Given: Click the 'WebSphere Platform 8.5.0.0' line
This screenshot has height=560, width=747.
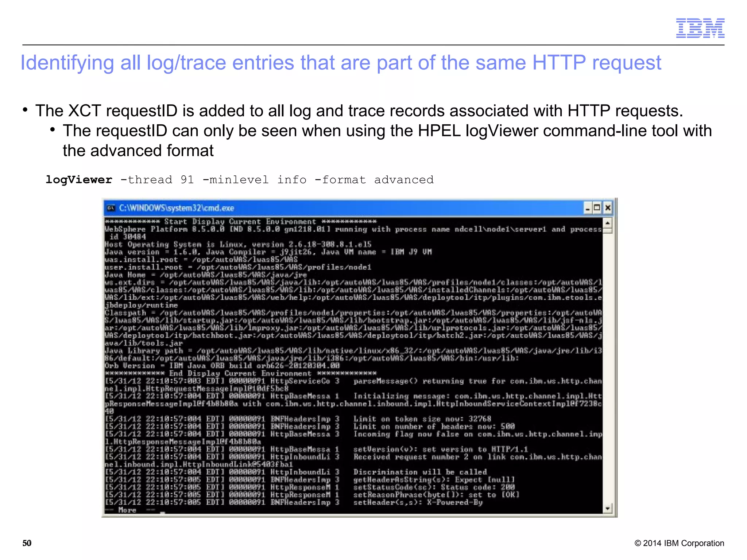Looking at the screenshot, I should 353,233.
